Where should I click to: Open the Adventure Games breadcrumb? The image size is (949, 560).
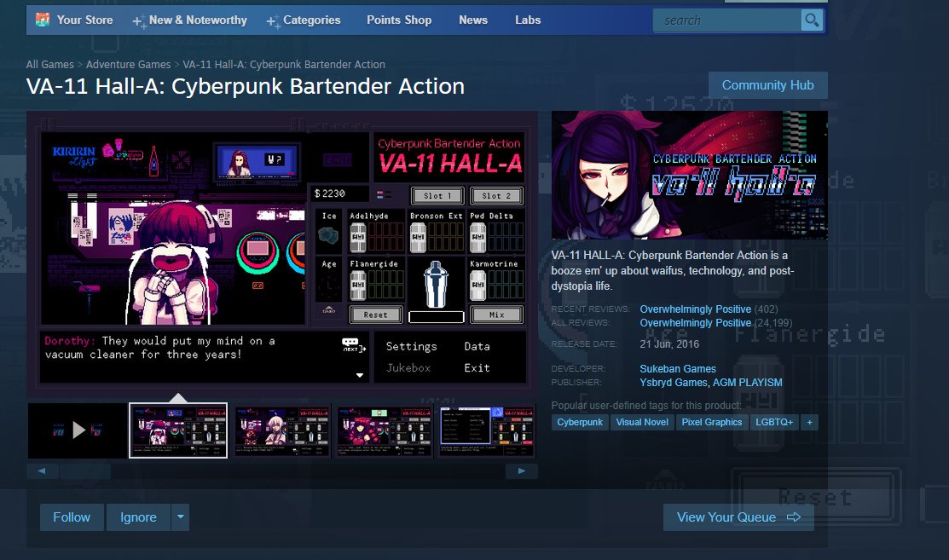pyautogui.click(x=128, y=64)
